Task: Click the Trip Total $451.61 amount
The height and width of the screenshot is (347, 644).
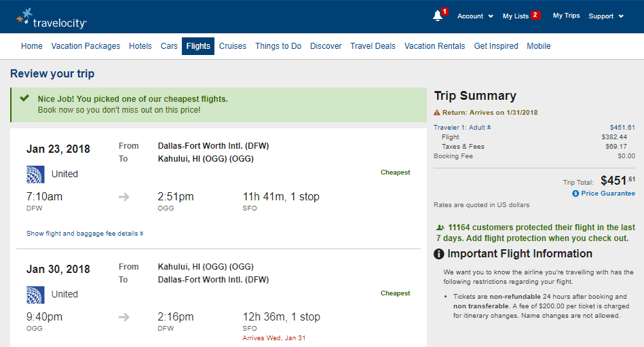Action: [x=618, y=181]
